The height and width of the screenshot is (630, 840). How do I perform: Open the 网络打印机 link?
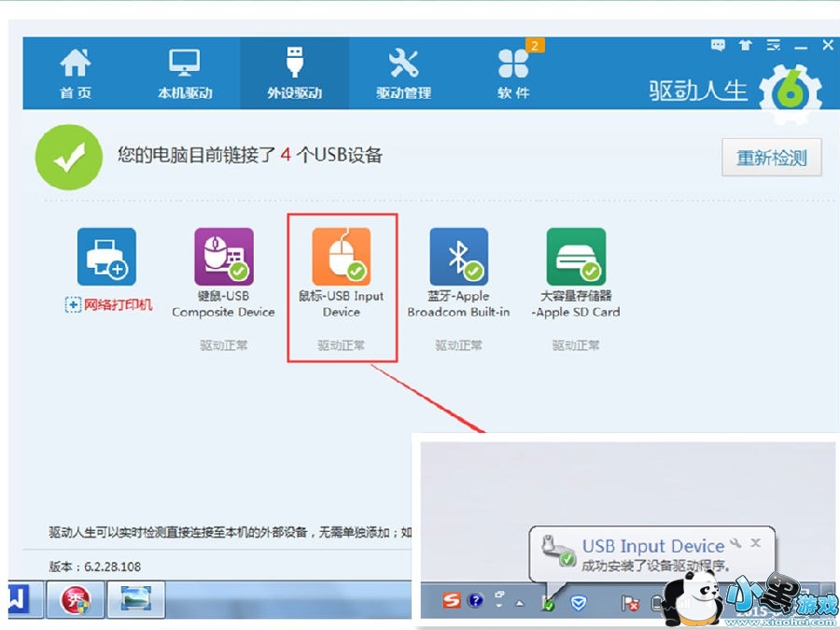click(109, 305)
